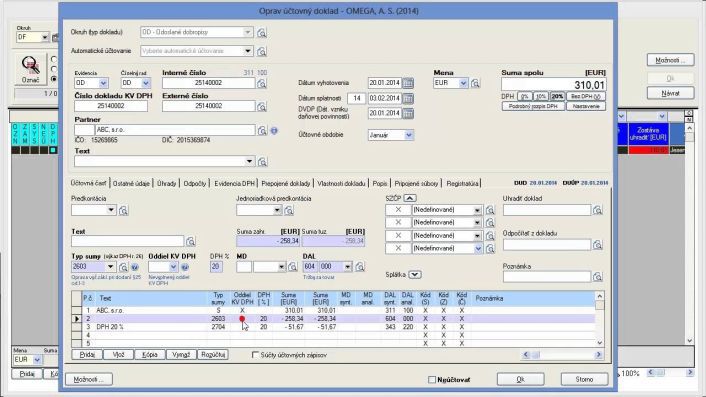The image size is (706, 397).
Task: Open Číselný rad dropdown
Action: [x=146, y=83]
